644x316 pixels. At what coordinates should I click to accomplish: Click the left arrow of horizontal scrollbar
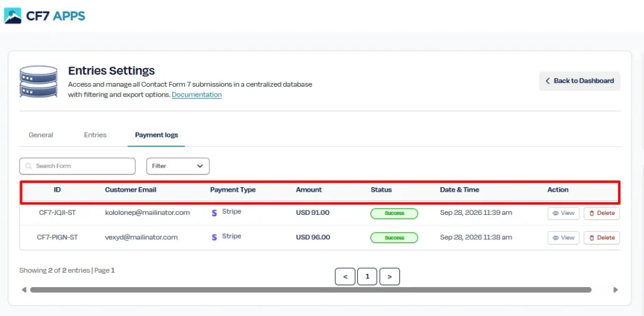(24, 290)
